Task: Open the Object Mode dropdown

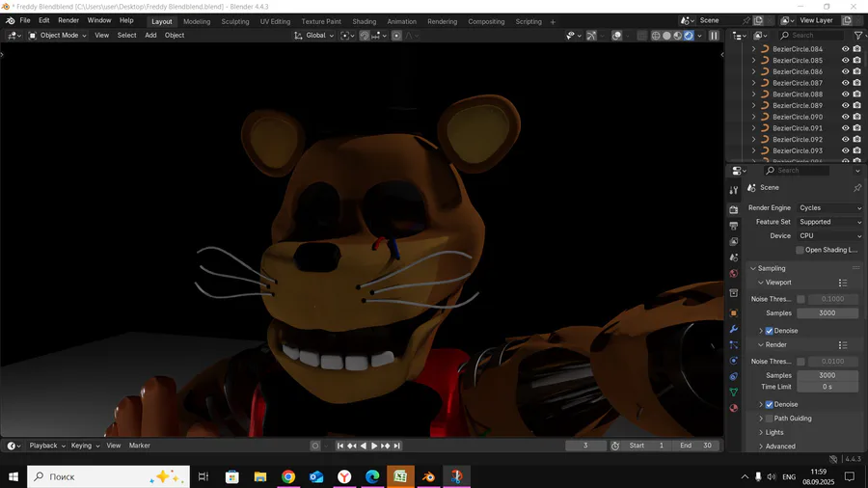Action: tap(58, 36)
